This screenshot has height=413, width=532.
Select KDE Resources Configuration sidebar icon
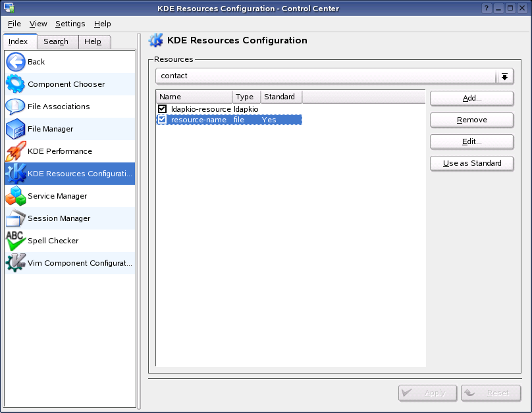[16, 174]
